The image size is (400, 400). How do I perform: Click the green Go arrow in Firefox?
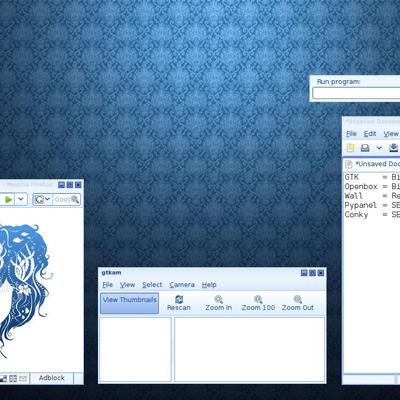[8, 200]
